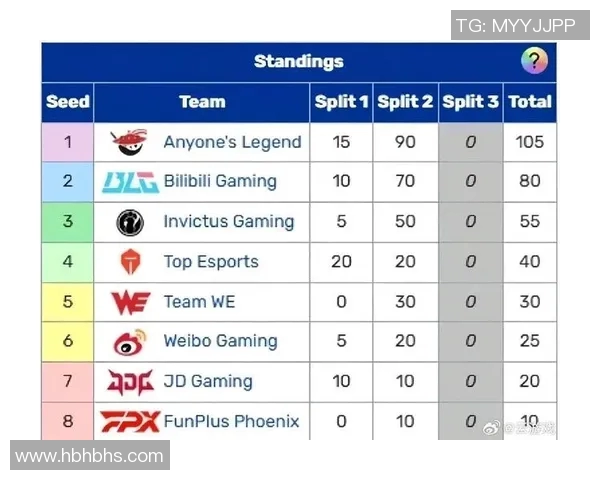Click the Team WE logo
Screen dimensions: 600x480
130,302
